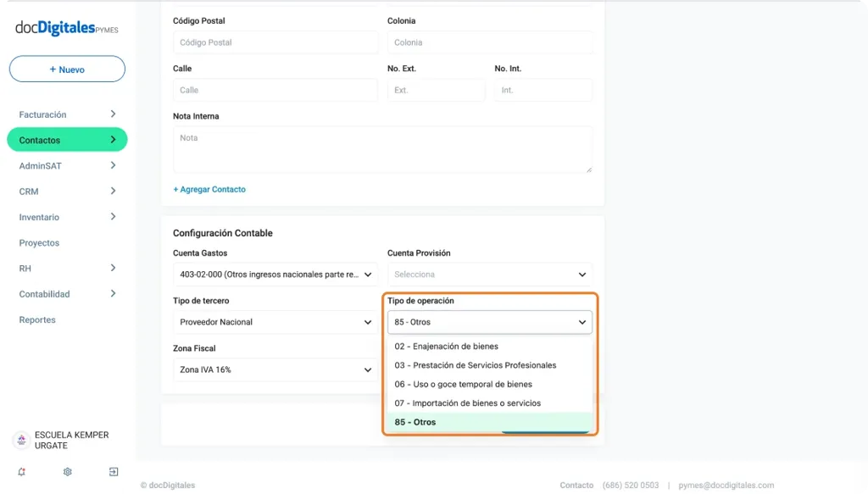Click the Código Postal input field
The width and height of the screenshot is (868, 494).
click(275, 42)
